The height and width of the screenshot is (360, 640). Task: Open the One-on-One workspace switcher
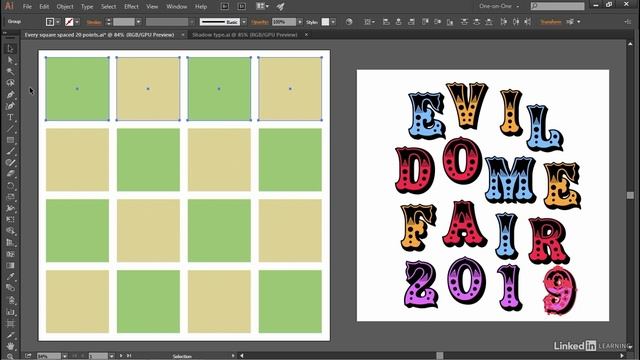point(499,6)
